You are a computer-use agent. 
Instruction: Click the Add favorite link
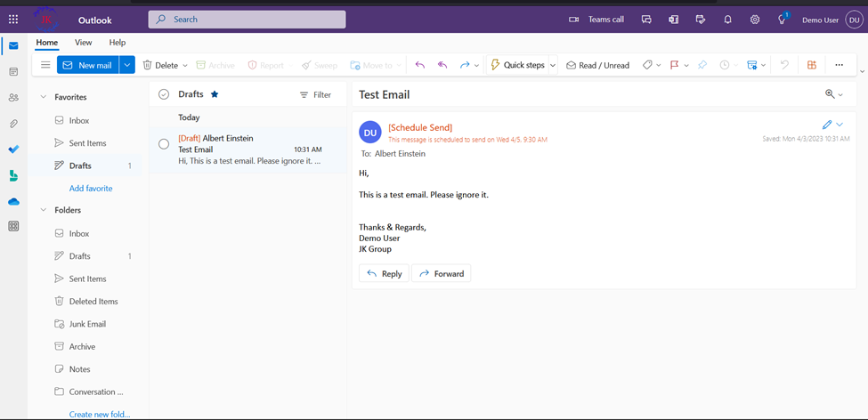(91, 189)
